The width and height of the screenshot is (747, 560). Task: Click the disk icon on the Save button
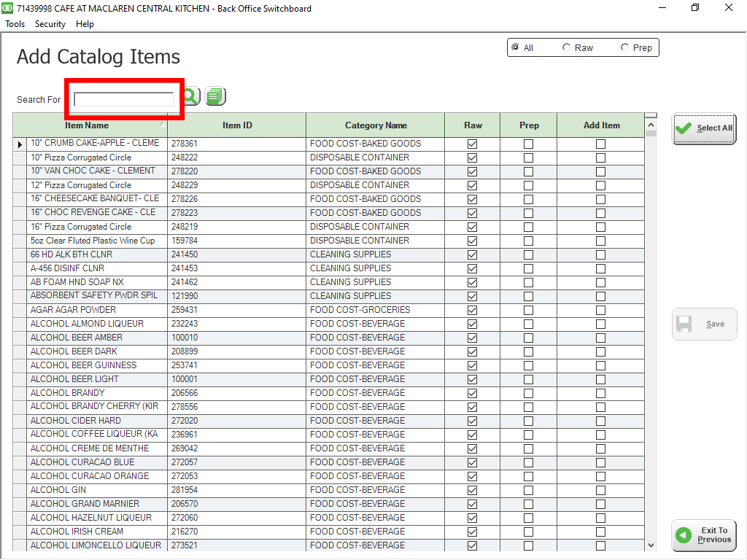685,324
